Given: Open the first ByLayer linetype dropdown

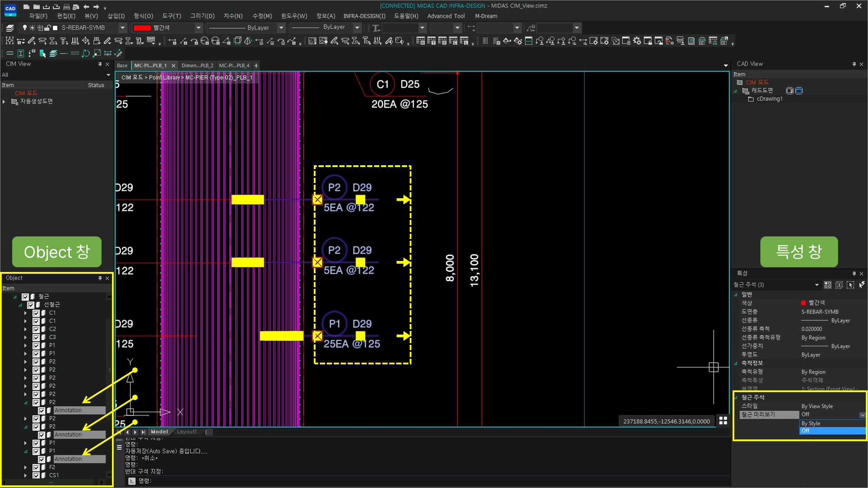Looking at the screenshot, I should (x=281, y=28).
